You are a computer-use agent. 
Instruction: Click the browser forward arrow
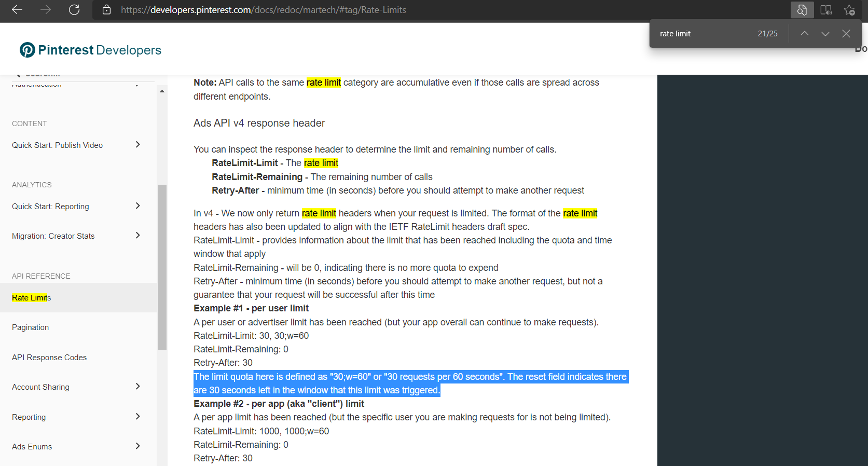pos(46,10)
